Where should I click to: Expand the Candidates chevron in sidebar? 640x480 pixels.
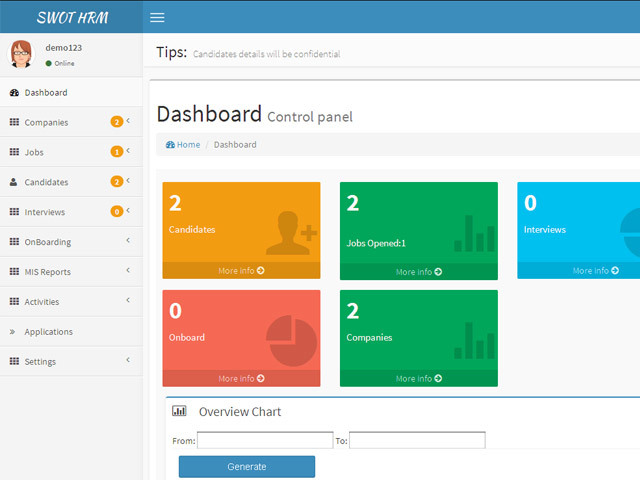click(x=128, y=180)
